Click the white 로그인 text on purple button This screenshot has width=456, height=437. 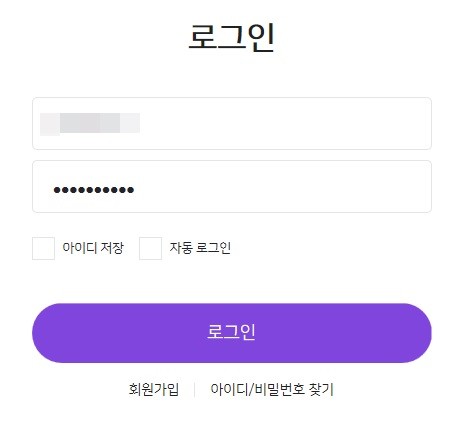231,332
